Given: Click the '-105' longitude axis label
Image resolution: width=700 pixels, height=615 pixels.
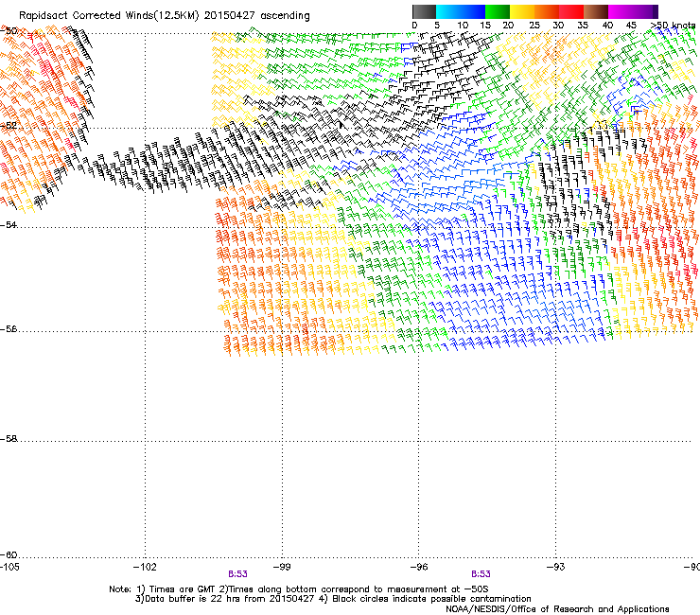Looking at the screenshot, I should 9,567.
